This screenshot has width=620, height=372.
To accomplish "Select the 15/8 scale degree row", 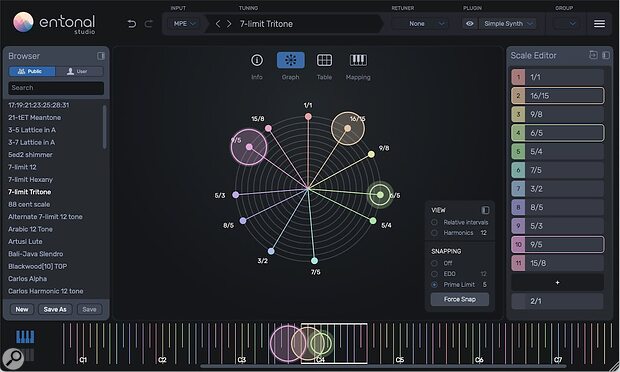I will [x=558, y=263].
